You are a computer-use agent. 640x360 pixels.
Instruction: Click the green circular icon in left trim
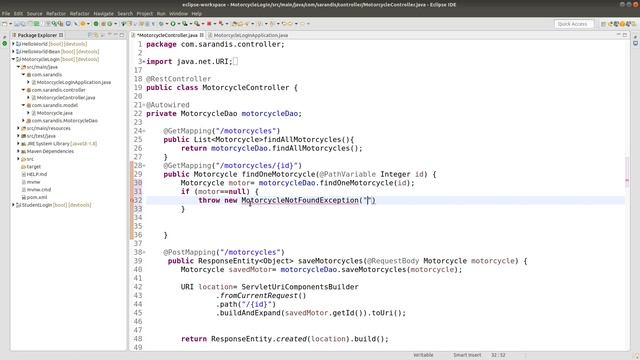coord(4,43)
